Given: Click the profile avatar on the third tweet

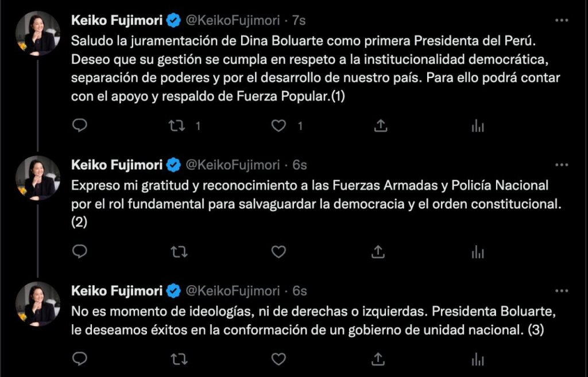Looking at the screenshot, I should coord(38,304).
